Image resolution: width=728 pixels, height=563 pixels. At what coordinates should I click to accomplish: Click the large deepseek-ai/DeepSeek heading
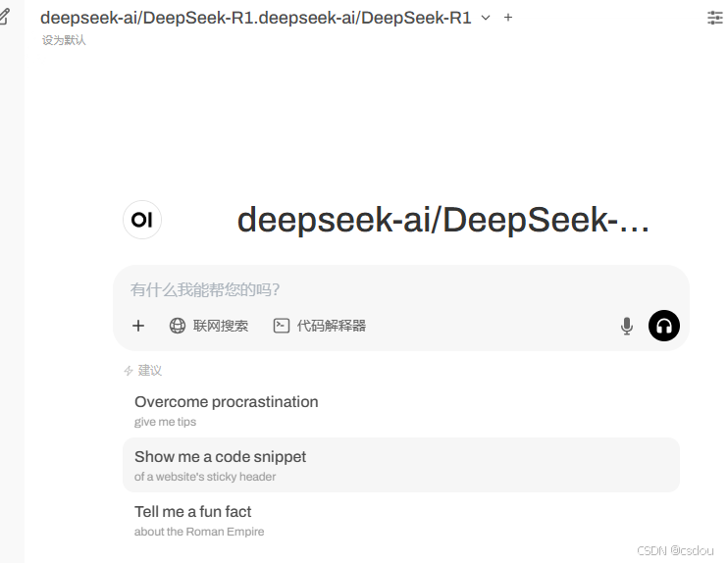[442, 220]
